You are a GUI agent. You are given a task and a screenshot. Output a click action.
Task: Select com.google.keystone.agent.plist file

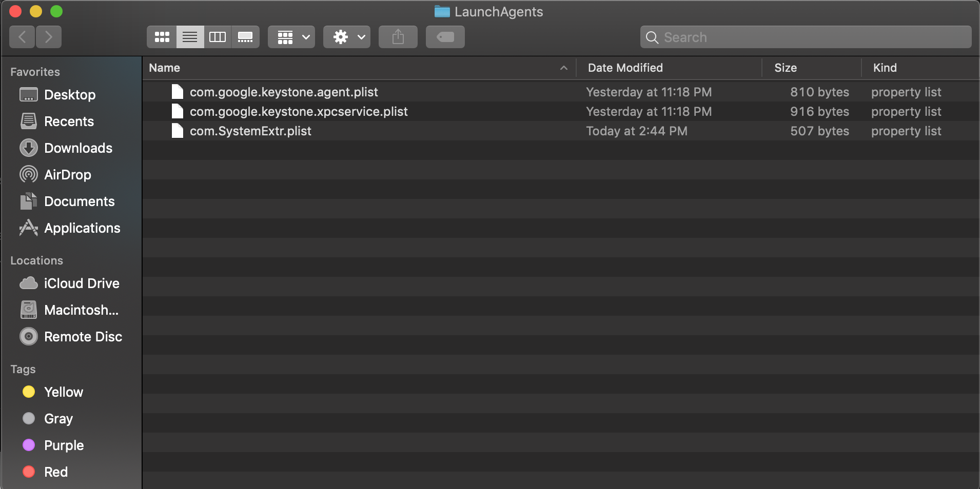point(561,92)
